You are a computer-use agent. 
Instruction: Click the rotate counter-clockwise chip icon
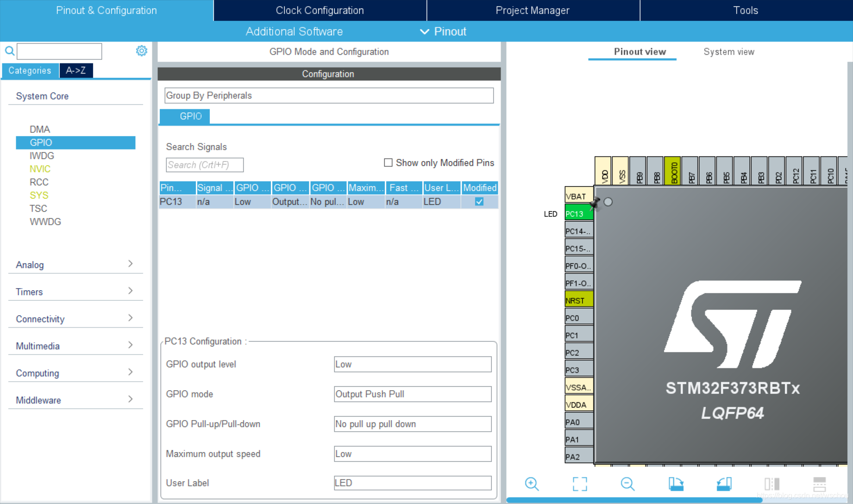[x=724, y=484]
